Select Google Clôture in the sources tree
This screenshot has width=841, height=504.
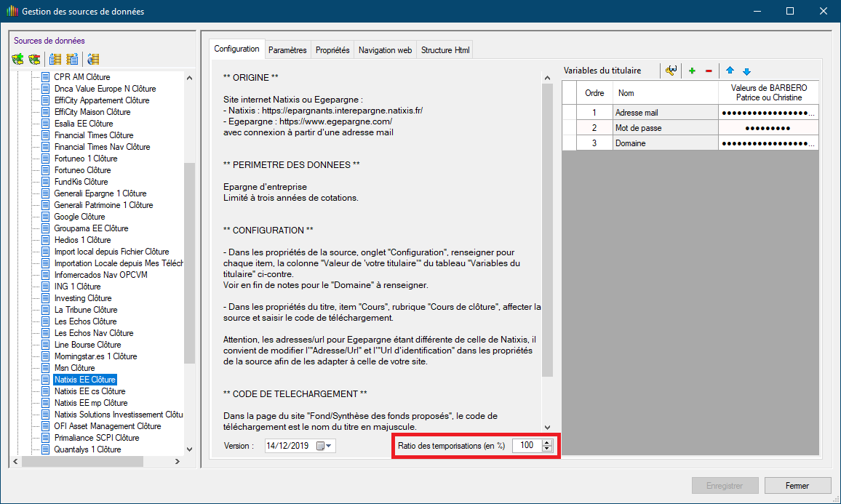click(79, 217)
